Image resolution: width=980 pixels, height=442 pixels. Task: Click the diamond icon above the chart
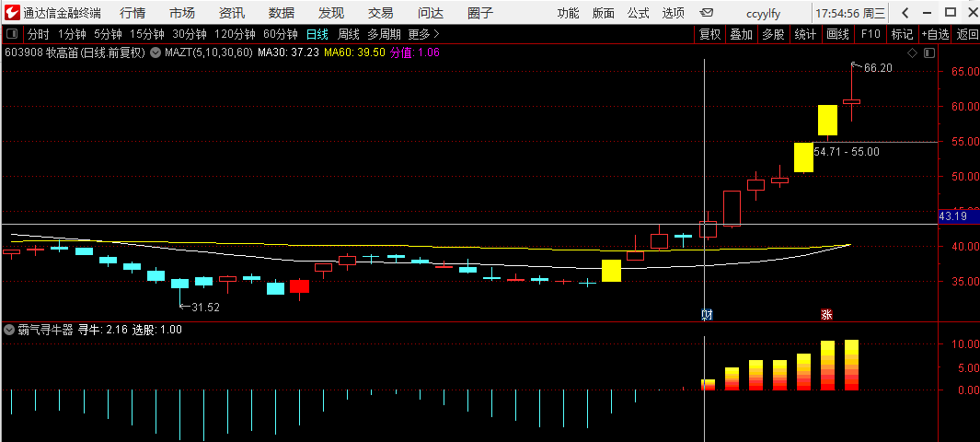(x=913, y=53)
